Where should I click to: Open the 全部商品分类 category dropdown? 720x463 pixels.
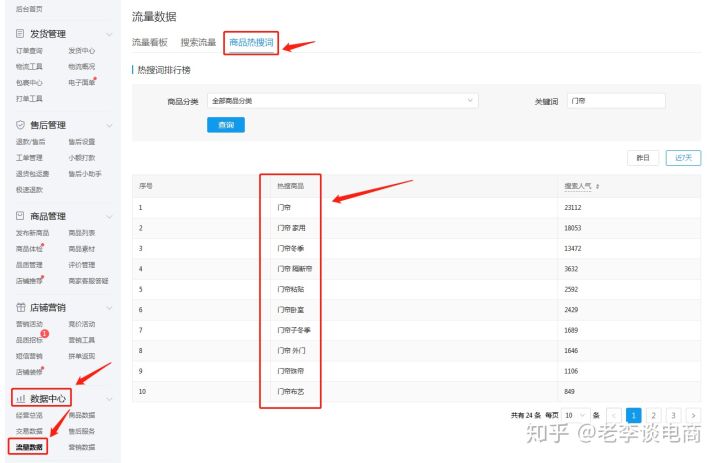click(343, 101)
